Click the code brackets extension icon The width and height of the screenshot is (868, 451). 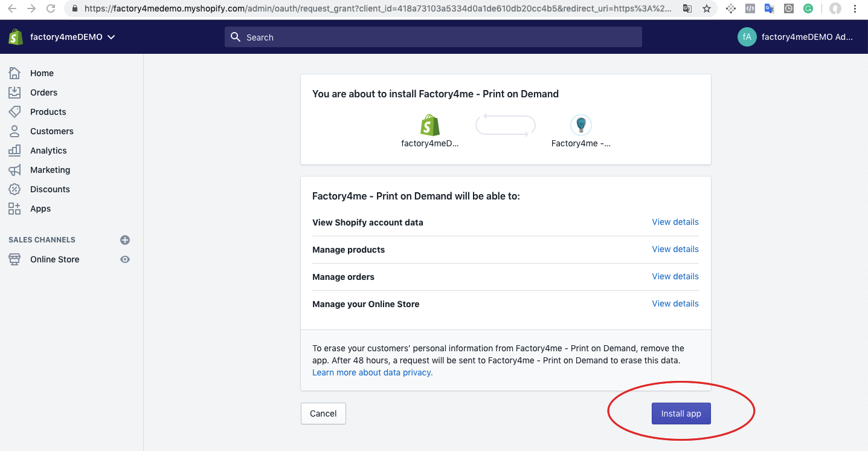click(x=750, y=8)
